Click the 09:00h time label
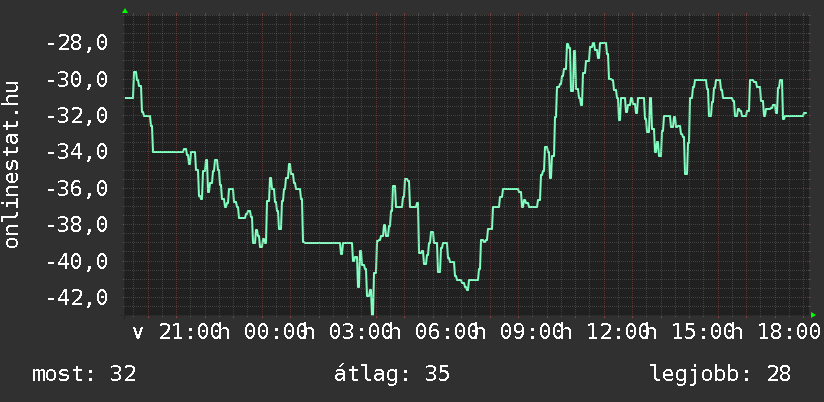Screen dimensions: 824x402 tap(530, 331)
